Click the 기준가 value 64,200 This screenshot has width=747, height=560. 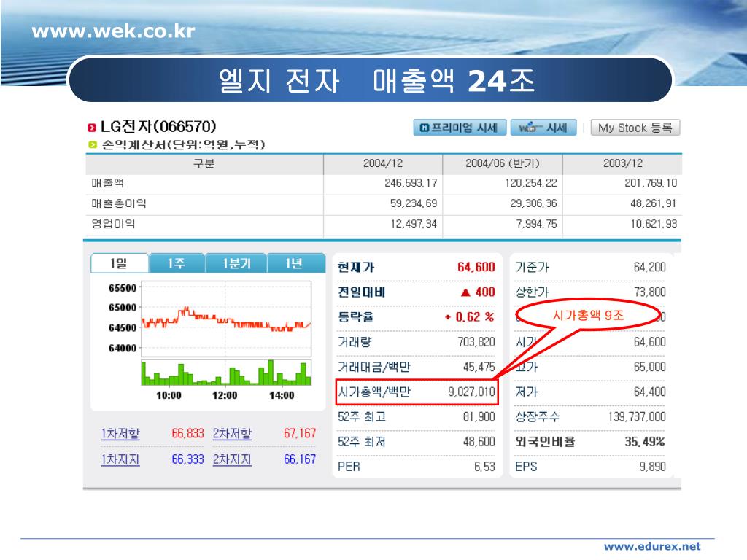(650, 267)
